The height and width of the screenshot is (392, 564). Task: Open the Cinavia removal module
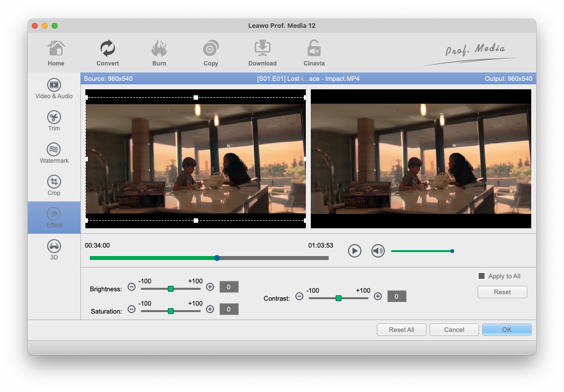click(314, 53)
